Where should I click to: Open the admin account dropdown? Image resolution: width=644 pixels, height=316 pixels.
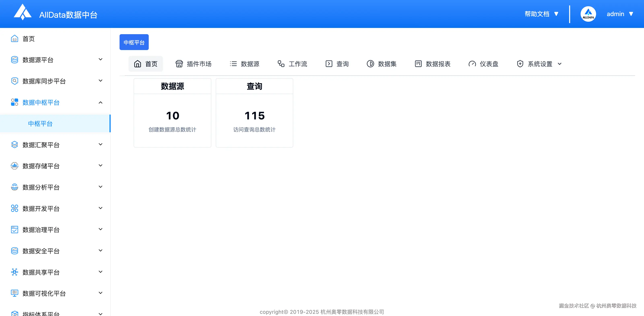pos(620,14)
